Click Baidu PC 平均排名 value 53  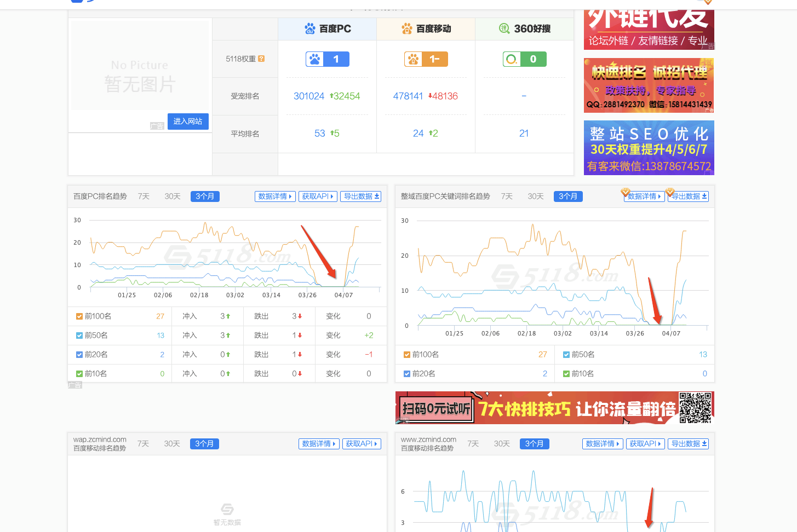[320, 134]
